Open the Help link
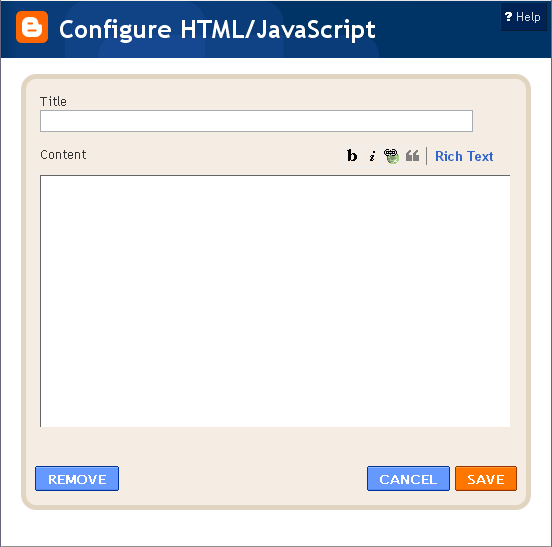 coord(523,17)
